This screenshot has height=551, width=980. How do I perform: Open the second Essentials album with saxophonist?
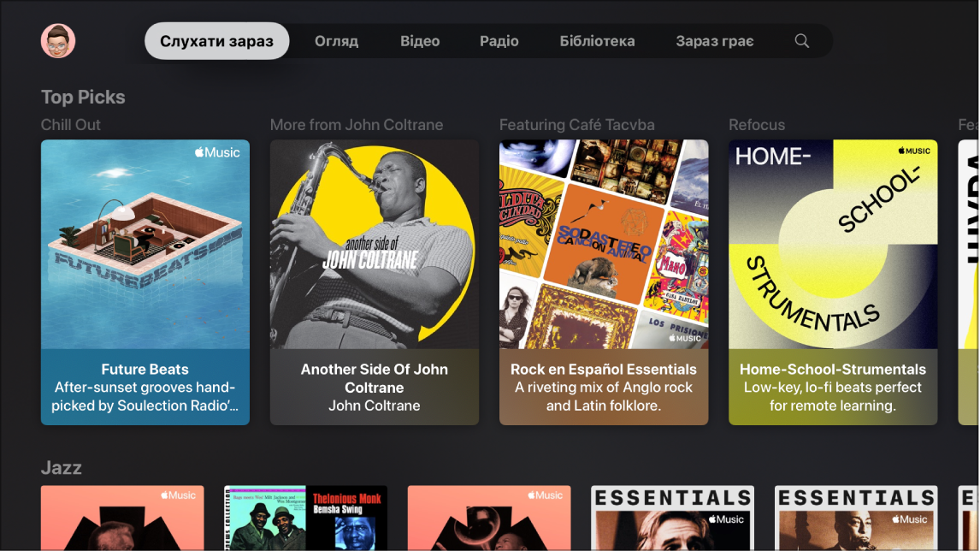[856, 518]
